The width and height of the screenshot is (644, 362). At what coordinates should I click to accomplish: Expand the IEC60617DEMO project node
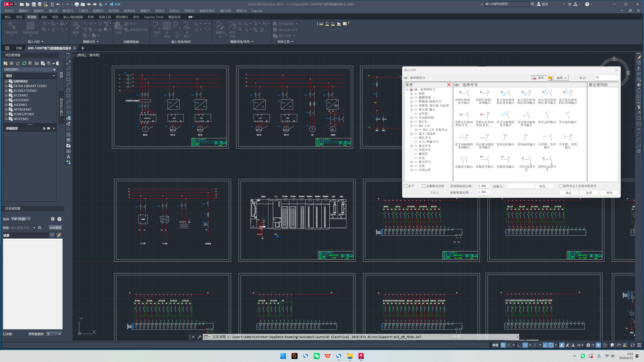(6, 91)
